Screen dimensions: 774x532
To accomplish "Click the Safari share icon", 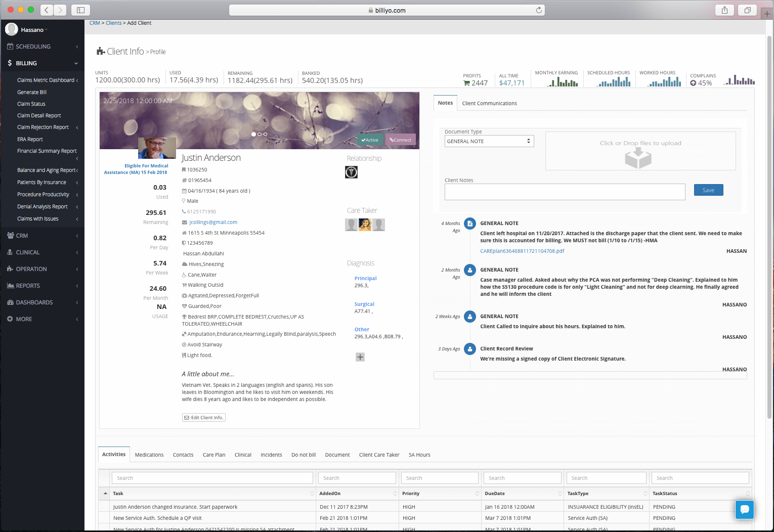I will click(x=724, y=10).
